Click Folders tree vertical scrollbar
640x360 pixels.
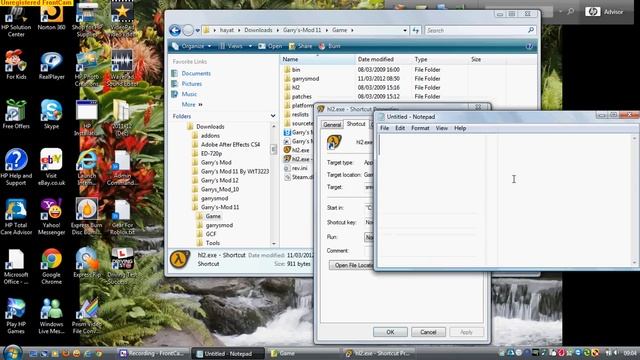273,184
